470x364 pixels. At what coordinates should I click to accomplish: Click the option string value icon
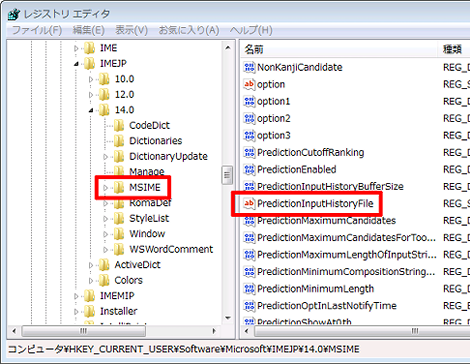click(x=249, y=84)
